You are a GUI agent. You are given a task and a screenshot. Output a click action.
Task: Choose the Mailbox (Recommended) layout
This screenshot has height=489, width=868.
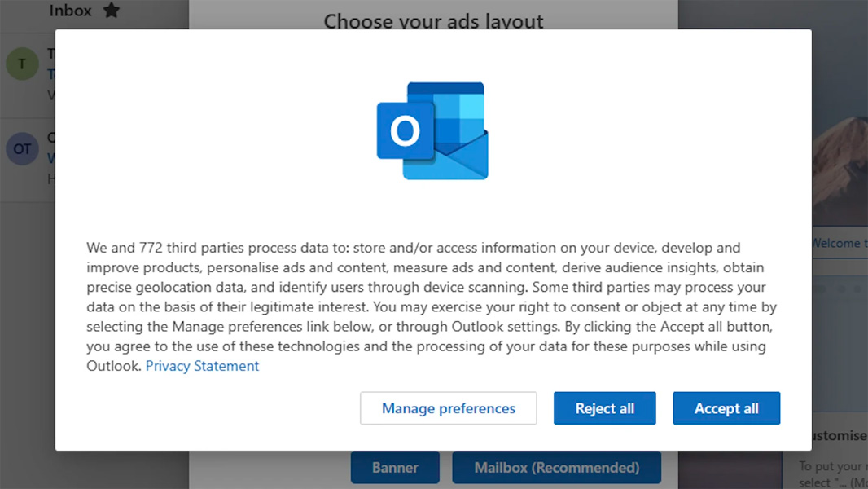point(557,467)
